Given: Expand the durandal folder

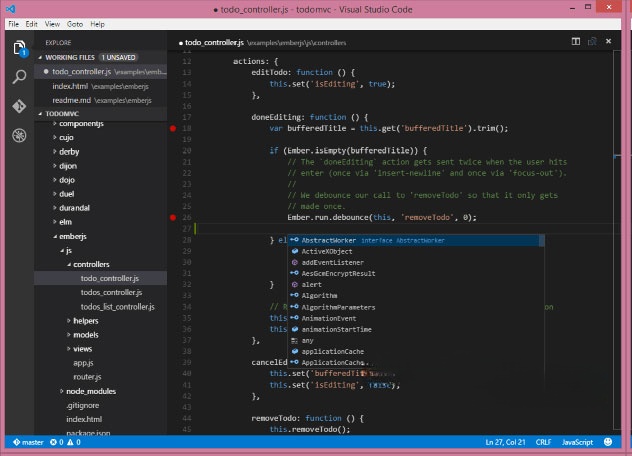Looking at the screenshot, I should click(54, 208).
